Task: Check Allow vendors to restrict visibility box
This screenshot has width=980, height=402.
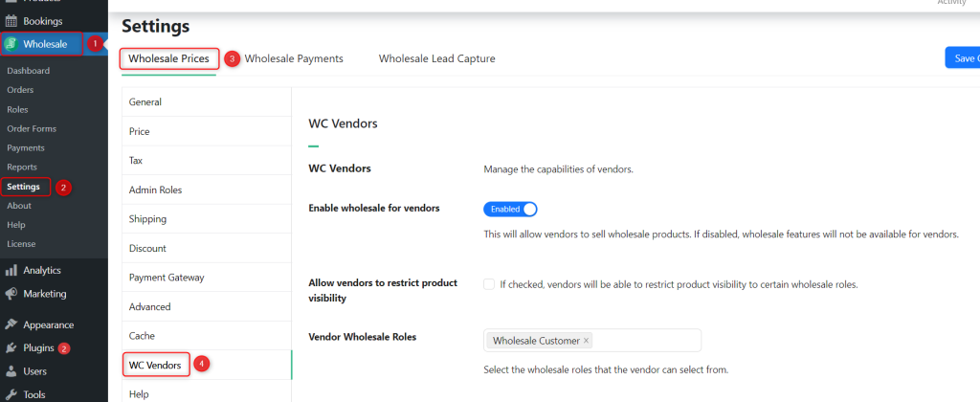Action: tap(489, 284)
